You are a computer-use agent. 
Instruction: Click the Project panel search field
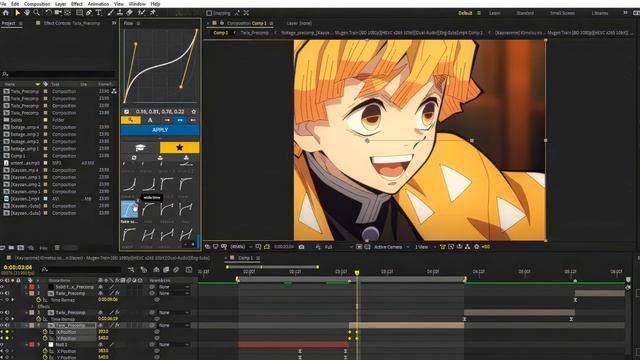pos(58,74)
